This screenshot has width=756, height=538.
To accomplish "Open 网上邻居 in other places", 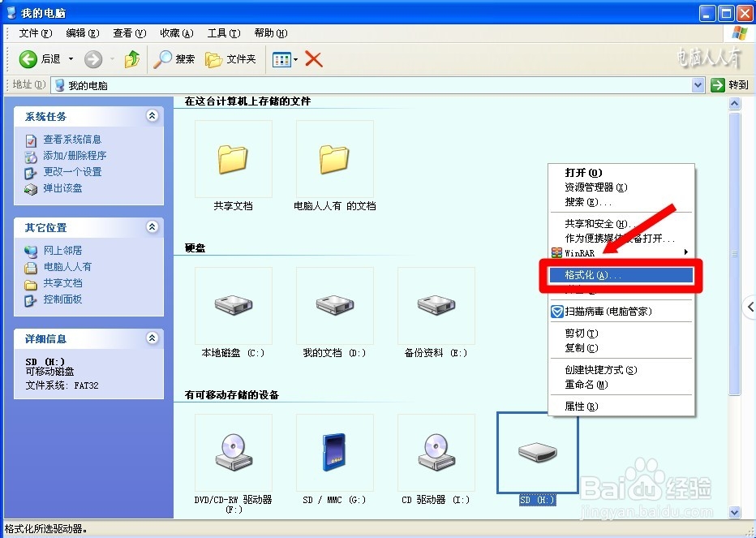I will click(x=62, y=251).
